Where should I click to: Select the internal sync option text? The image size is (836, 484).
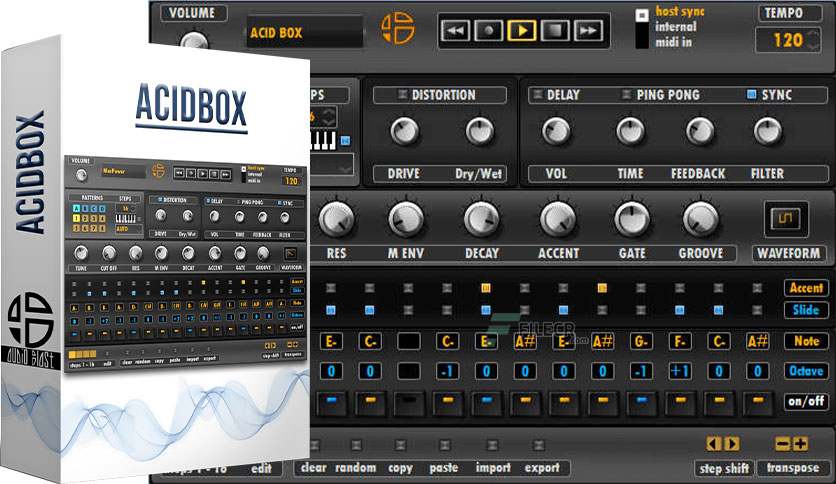tap(676, 27)
